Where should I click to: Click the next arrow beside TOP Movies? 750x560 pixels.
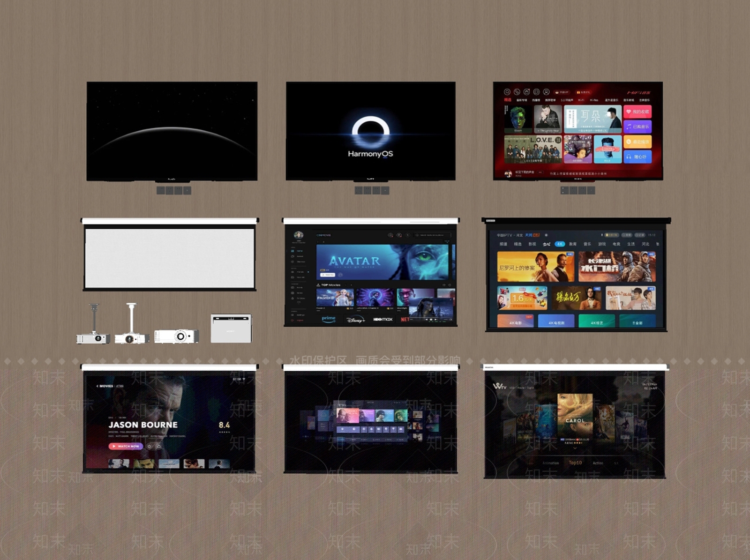tap(351, 285)
